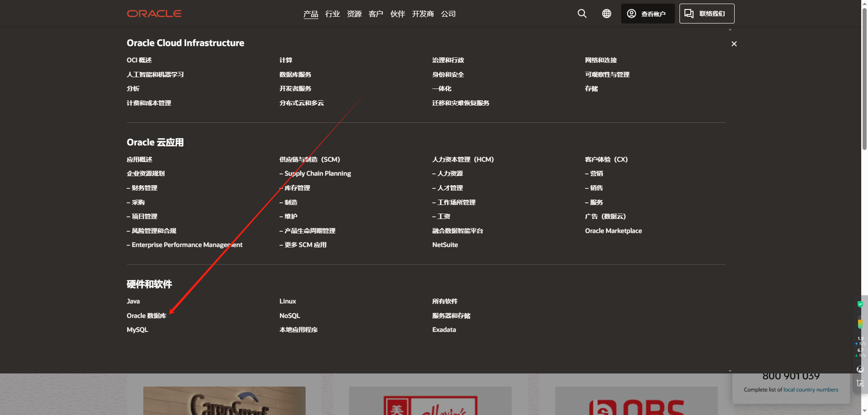Open NetSuite link

(445, 245)
